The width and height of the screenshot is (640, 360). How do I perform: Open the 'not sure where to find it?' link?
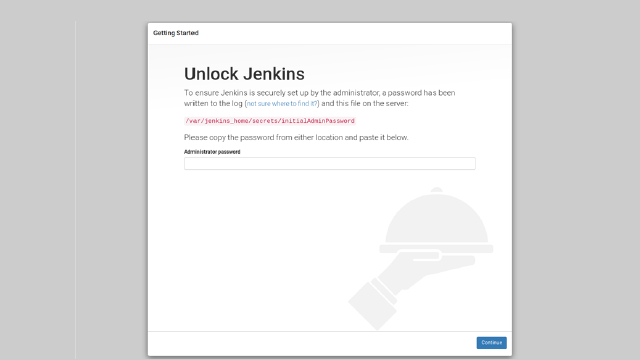tap(282, 104)
